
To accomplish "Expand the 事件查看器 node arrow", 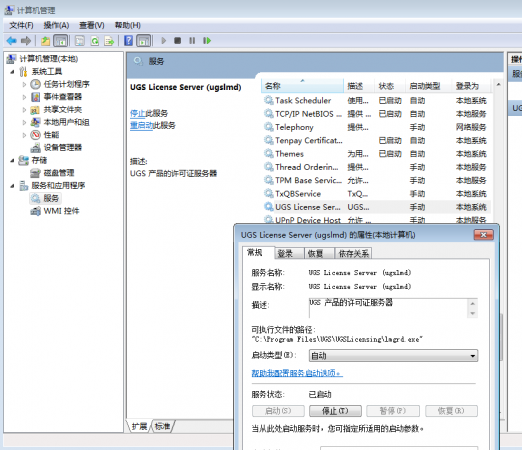I will pyautogui.click(x=24, y=97).
